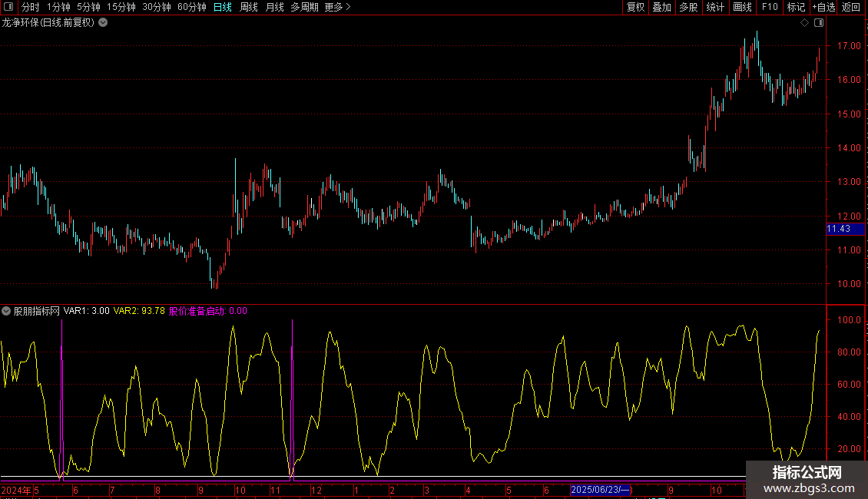Add stock via +自选 button

tap(823, 7)
